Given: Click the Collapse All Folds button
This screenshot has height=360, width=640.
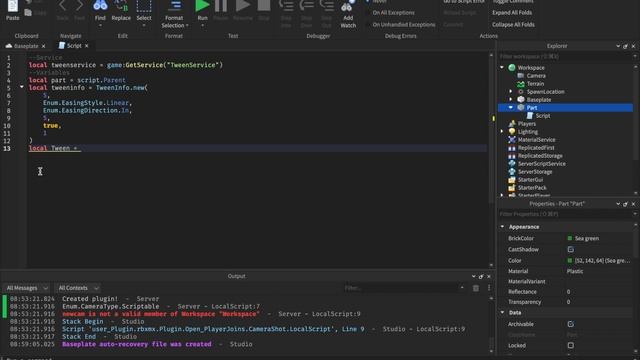Looking at the screenshot, I should [513, 24].
